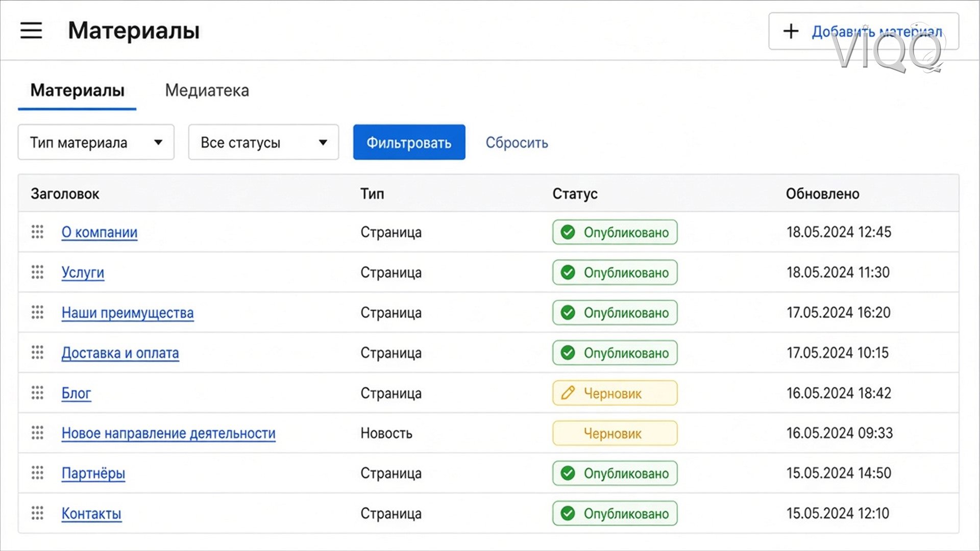
Task: Click the Тип column header
Action: tap(372, 194)
